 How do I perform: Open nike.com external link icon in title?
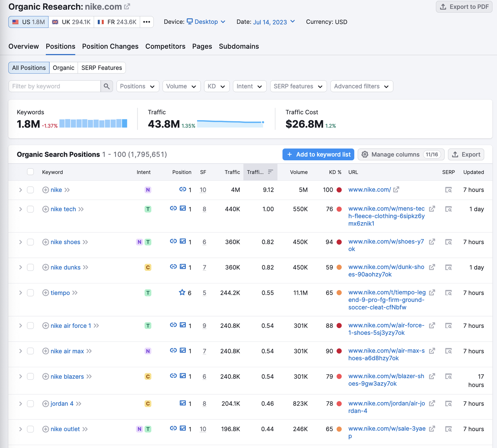pyautogui.click(x=127, y=6)
